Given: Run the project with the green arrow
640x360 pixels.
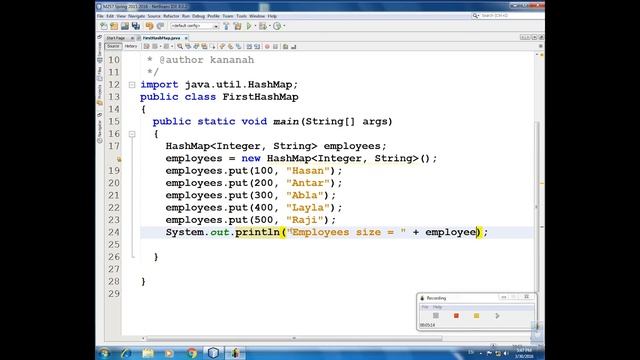Looking at the screenshot, I should [249, 26].
